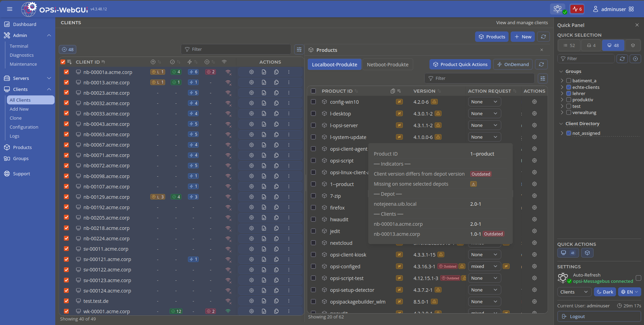
Task: Refresh the products table
Action: click(541, 64)
